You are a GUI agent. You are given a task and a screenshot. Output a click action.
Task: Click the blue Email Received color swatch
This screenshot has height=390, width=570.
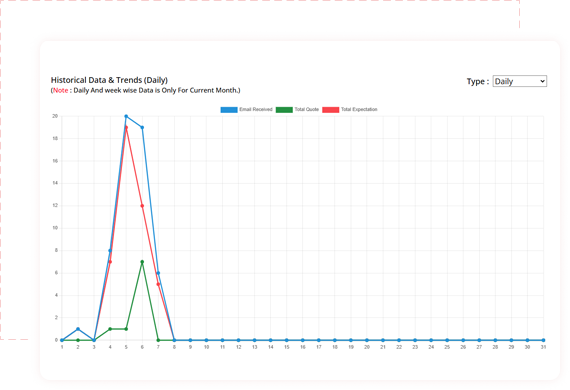(x=229, y=110)
